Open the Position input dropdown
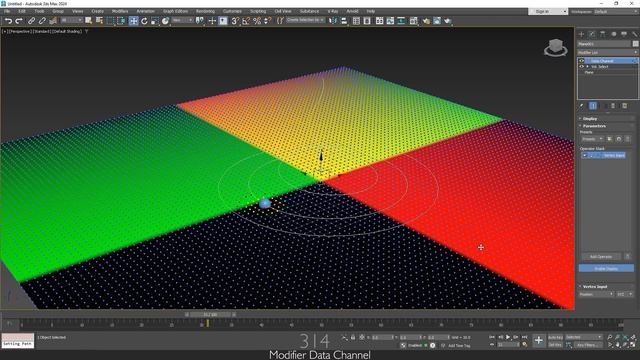Image resolution: width=640 pixels, height=360 pixels. pyautogui.click(x=596, y=294)
